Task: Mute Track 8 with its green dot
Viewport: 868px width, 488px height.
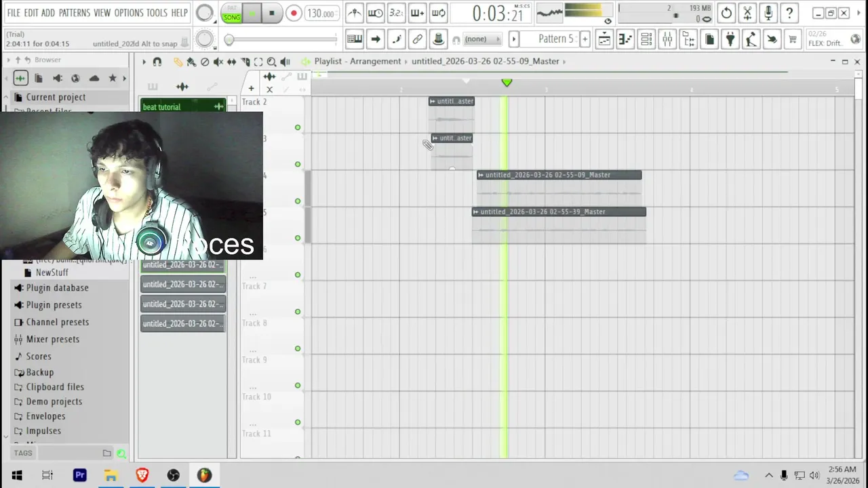Action: pyautogui.click(x=298, y=348)
